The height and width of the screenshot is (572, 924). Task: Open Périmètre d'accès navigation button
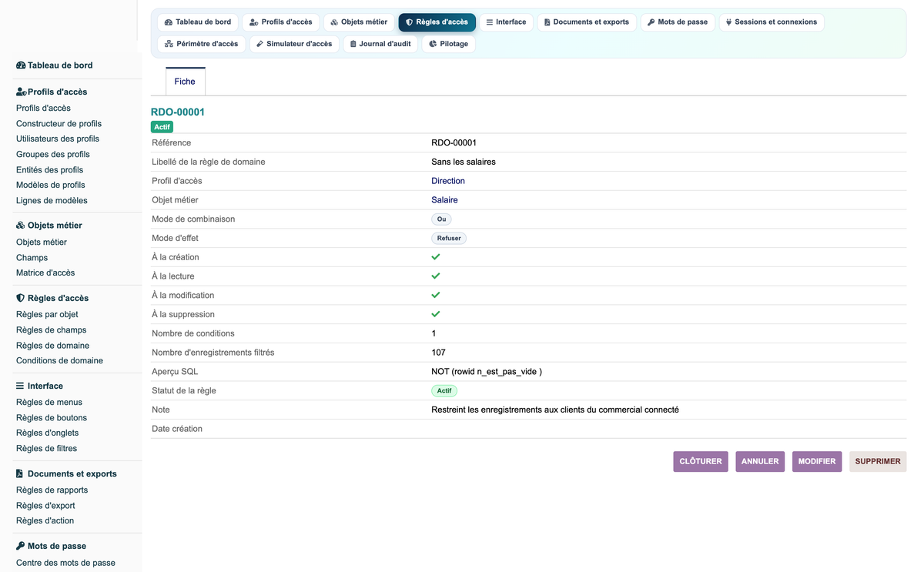201,44
